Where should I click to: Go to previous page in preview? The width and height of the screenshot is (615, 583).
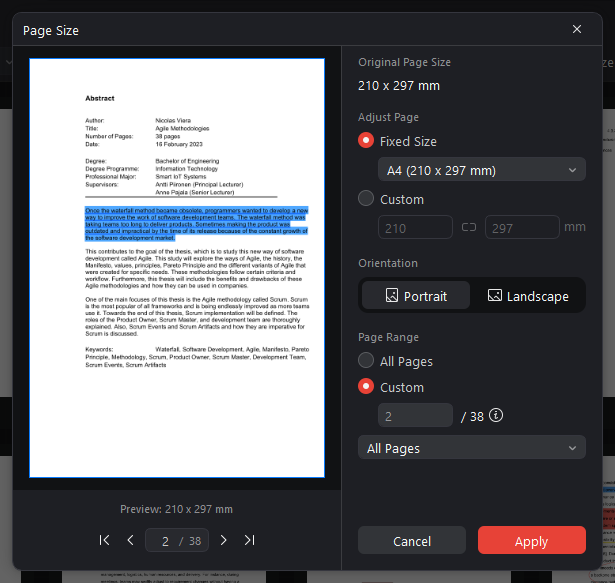click(x=130, y=540)
